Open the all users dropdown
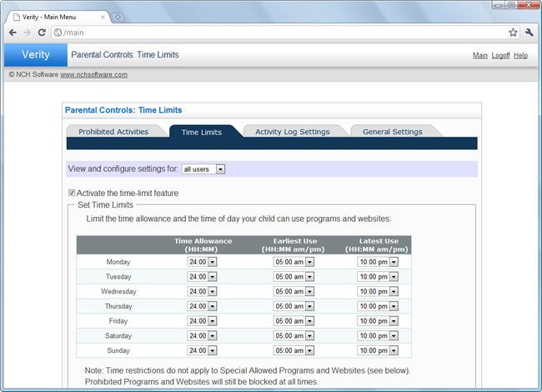The width and height of the screenshot is (542, 392). click(203, 169)
